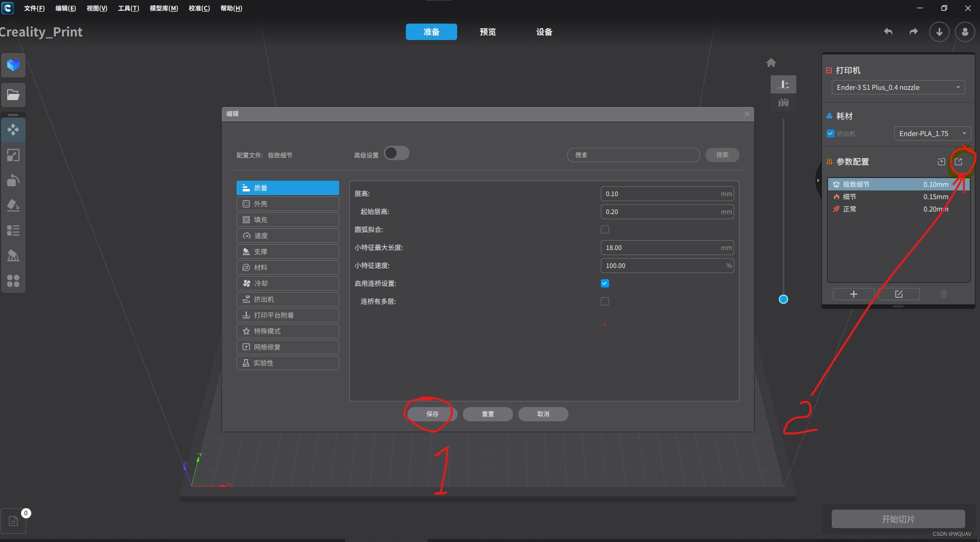Viewport: 980px width, 542px height.
Task: Select the Rotate tool in the sidebar
Action: (x=13, y=180)
